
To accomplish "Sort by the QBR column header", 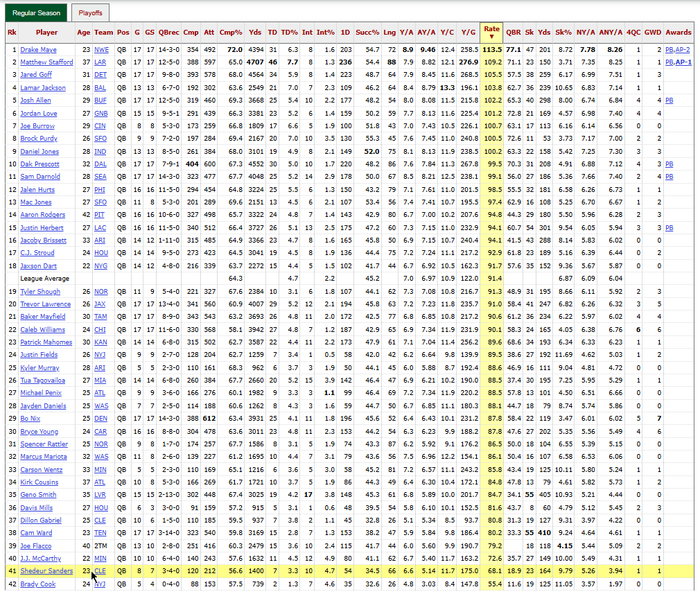I will (x=513, y=32).
